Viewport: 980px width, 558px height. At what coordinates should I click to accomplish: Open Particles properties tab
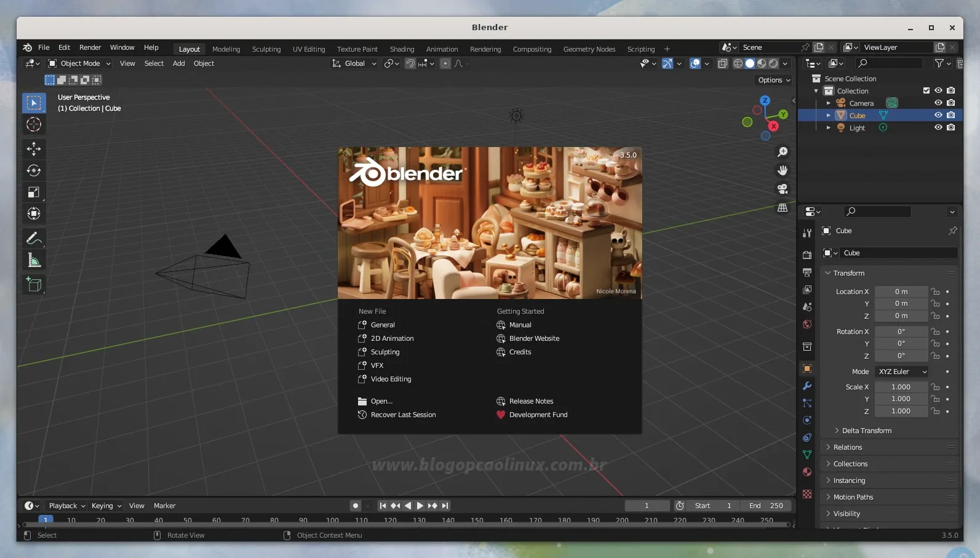click(x=807, y=403)
